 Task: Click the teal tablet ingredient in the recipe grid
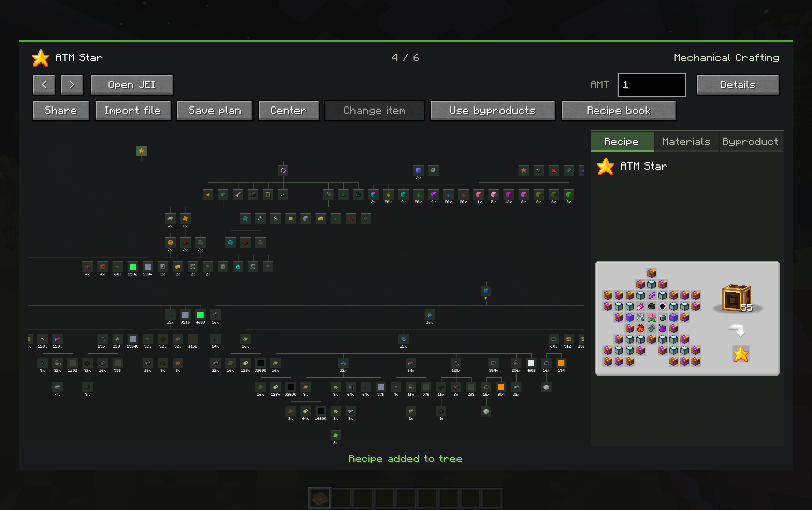[x=651, y=328]
